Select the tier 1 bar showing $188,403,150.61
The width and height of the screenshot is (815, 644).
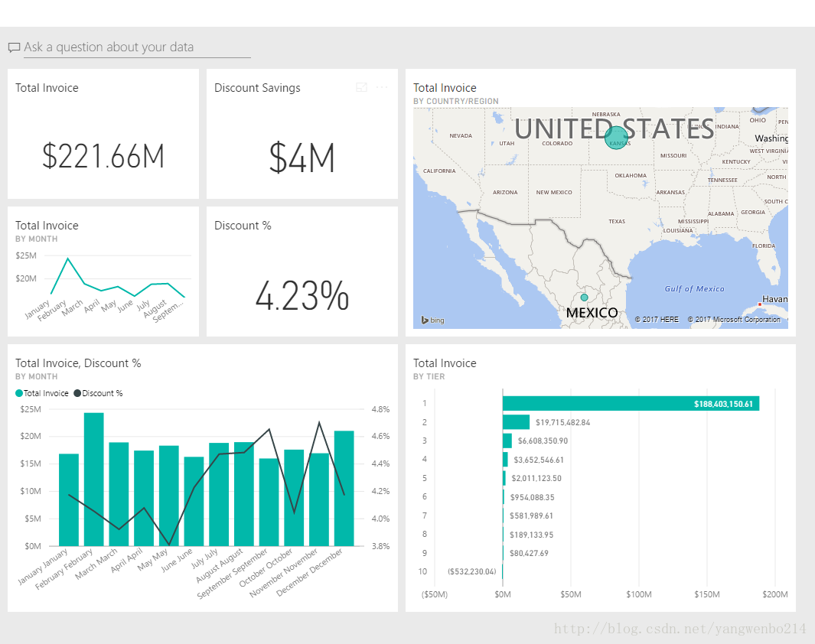click(x=631, y=404)
